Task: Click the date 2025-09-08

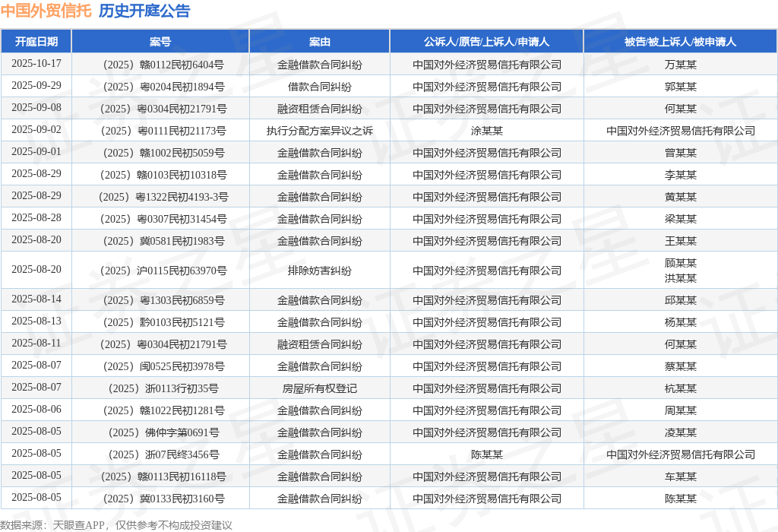Action: click(x=36, y=108)
